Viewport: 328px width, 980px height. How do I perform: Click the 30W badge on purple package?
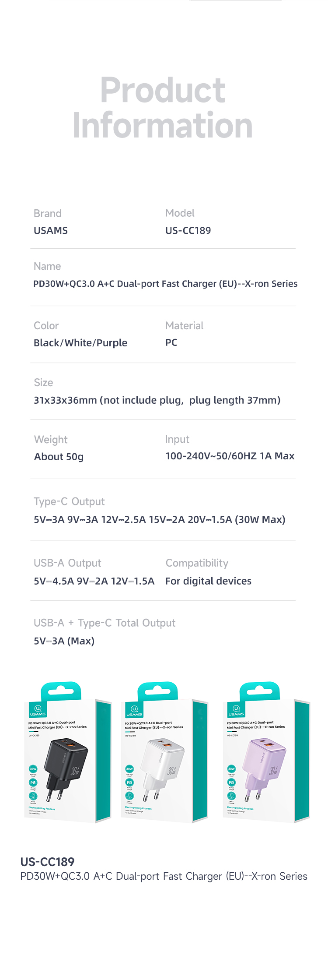pos(231,768)
